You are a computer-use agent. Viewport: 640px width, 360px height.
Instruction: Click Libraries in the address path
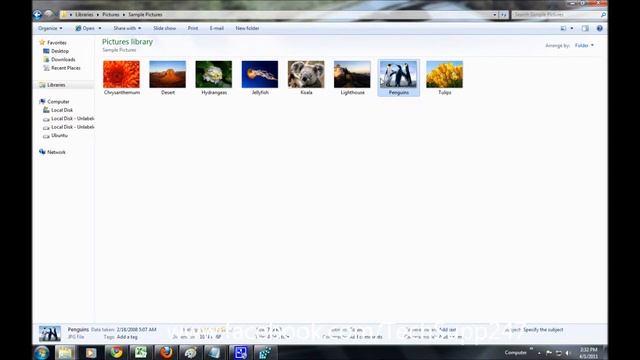pyautogui.click(x=84, y=15)
